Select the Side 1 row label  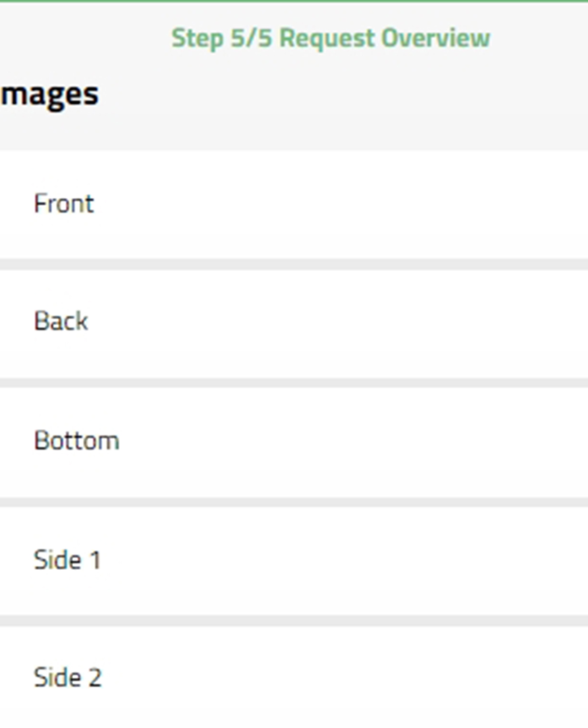pos(68,559)
